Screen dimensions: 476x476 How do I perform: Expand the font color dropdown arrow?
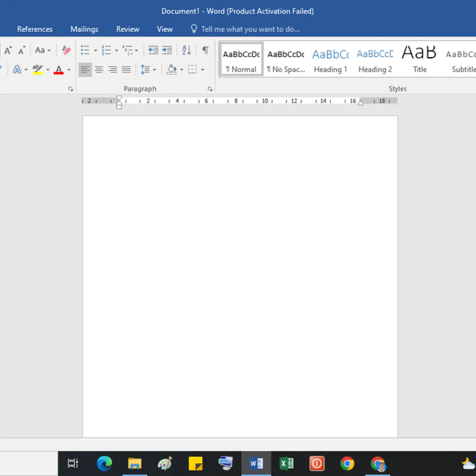[69, 70]
